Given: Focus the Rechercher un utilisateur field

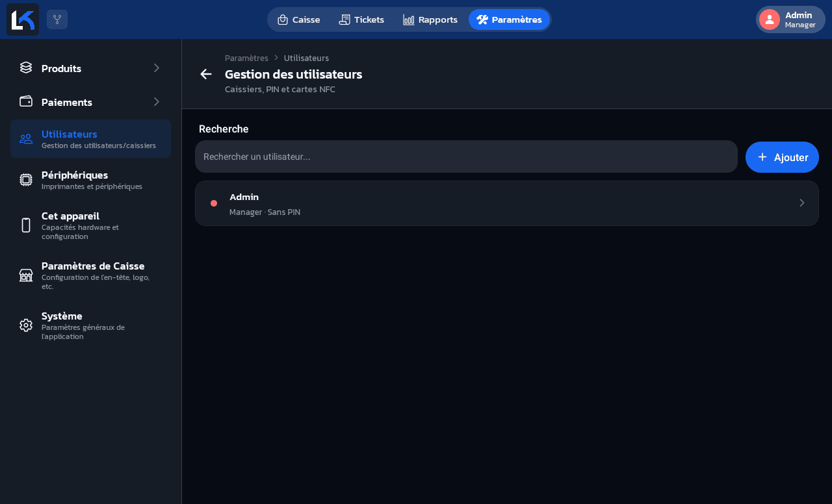Looking at the screenshot, I should click(x=466, y=157).
